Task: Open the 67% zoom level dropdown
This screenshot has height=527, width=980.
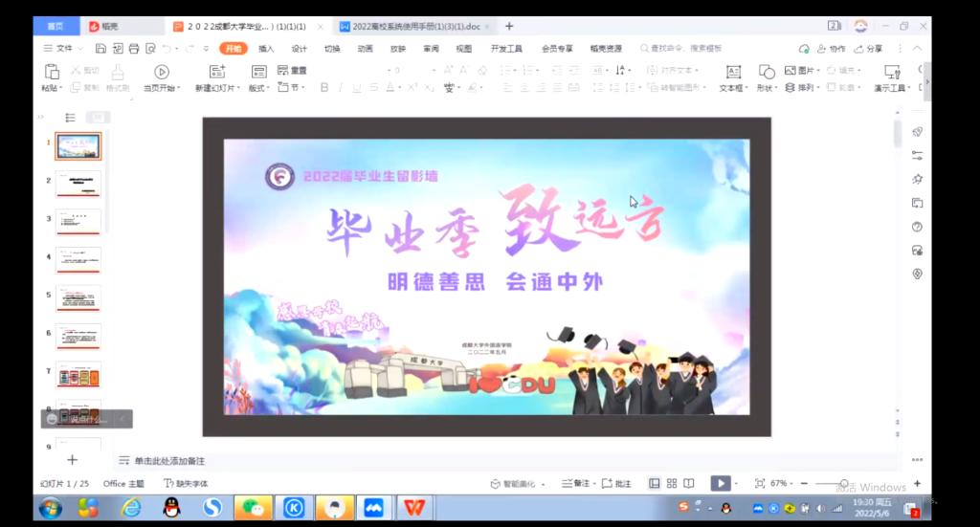Action: click(x=780, y=484)
